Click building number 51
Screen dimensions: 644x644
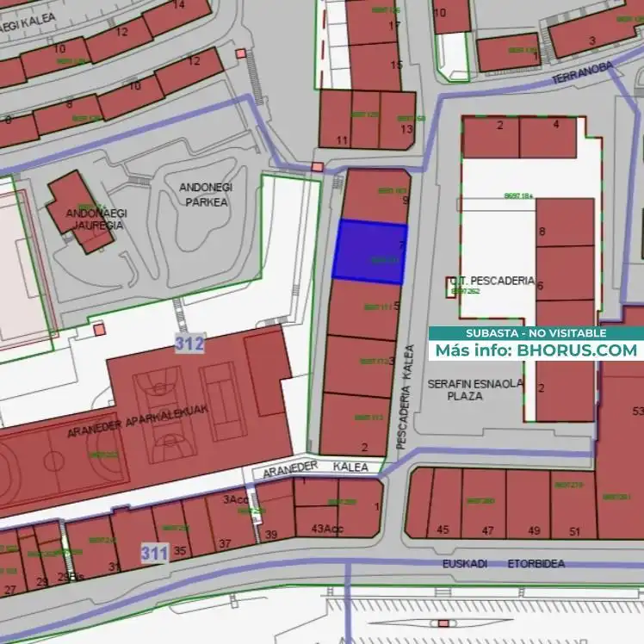pos(574,531)
